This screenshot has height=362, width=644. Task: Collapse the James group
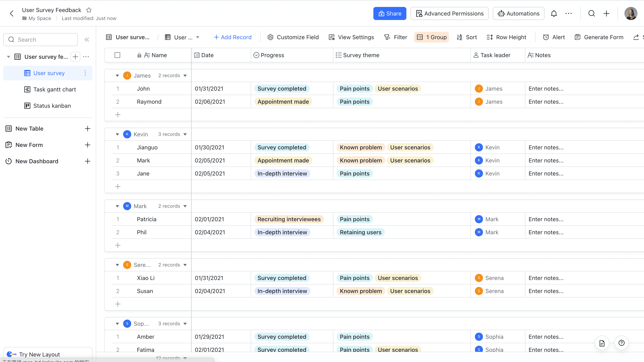(x=117, y=76)
